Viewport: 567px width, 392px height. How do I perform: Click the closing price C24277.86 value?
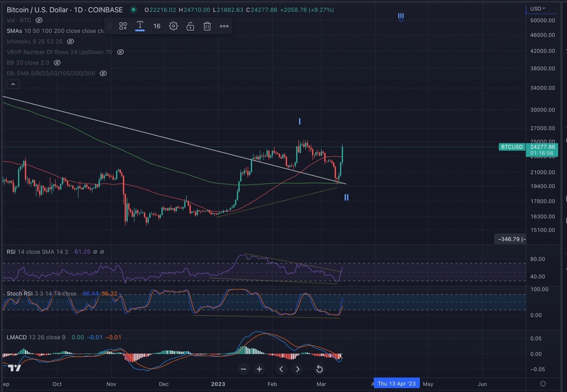pyautogui.click(x=261, y=10)
